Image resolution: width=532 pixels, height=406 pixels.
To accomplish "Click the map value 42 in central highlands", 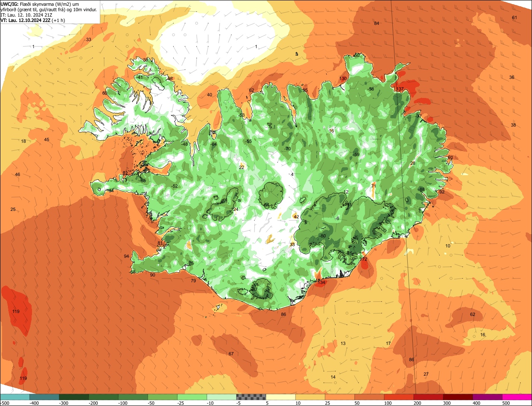I will tap(296, 217).
